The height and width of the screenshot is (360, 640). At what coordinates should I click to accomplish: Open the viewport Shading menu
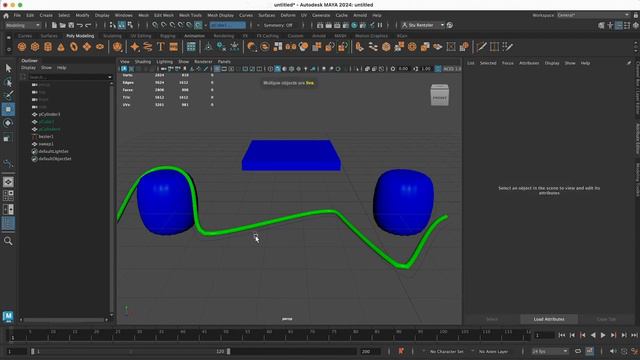coord(143,62)
